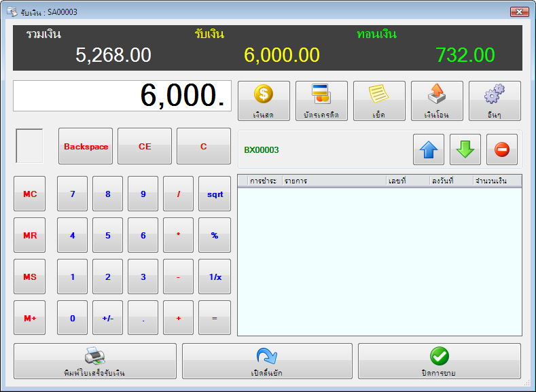Viewport: 536px width, 392px height.
Task: Click digit 3 on keypad
Action: coord(143,277)
